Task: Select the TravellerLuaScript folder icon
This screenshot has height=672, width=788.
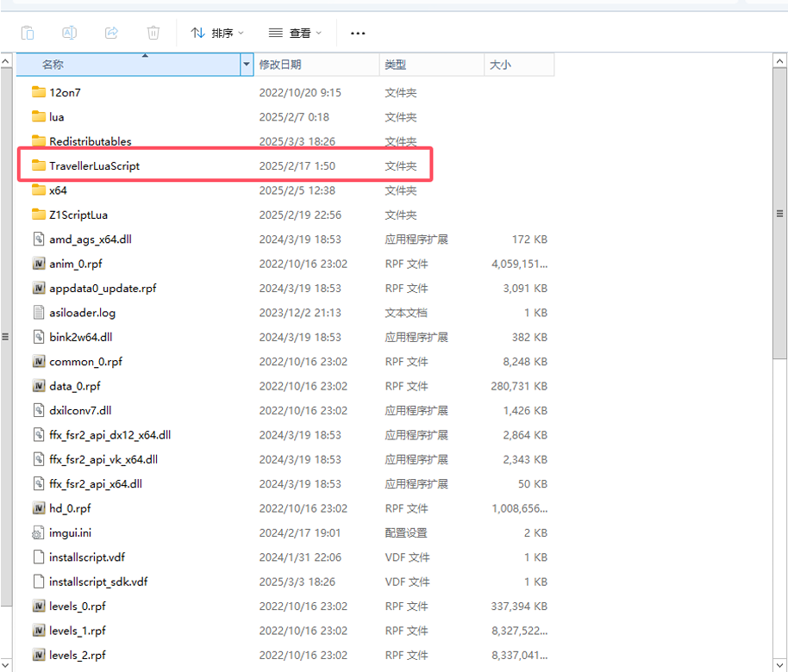Action: click(x=38, y=165)
